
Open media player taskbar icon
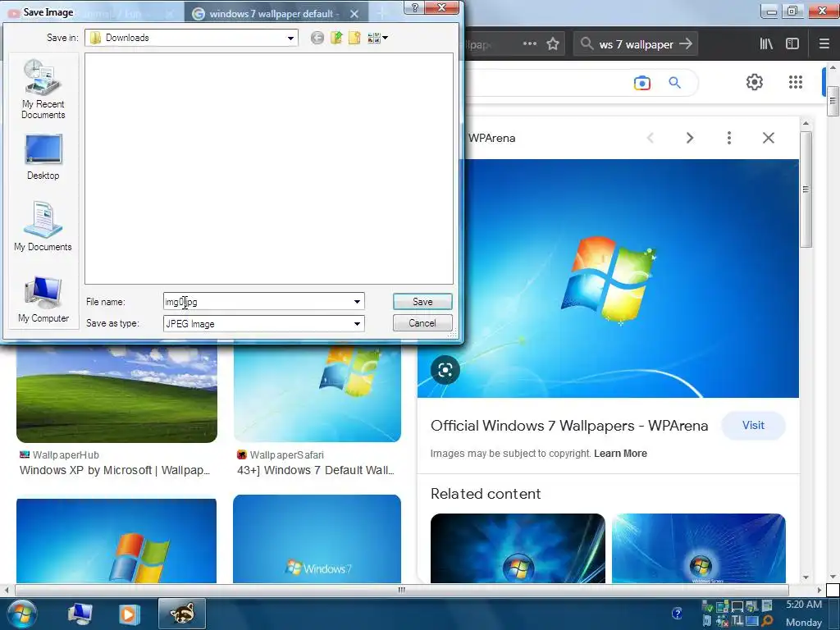(x=129, y=614)
